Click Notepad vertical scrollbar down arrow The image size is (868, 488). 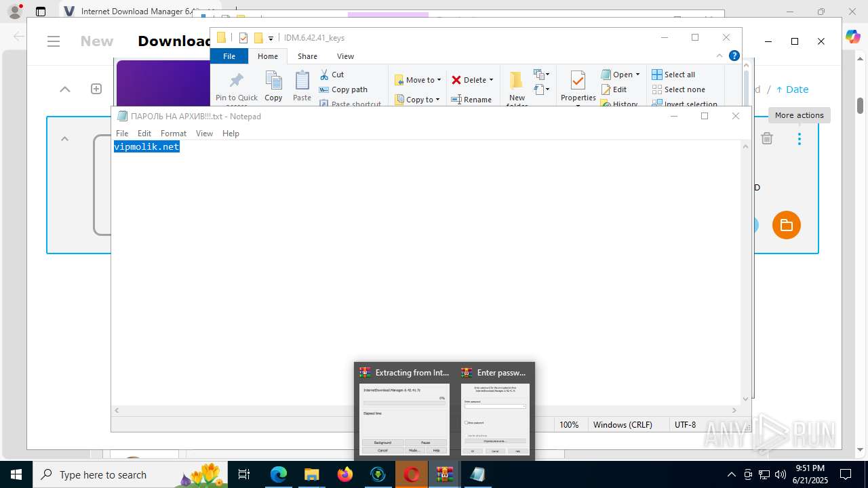(x=746, y=399)
